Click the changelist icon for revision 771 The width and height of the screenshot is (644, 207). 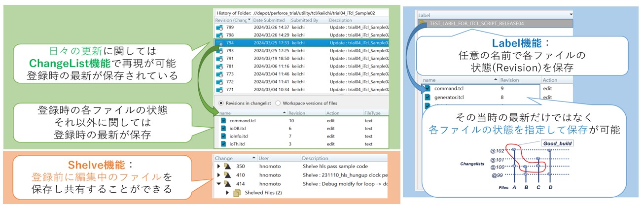point(219,89)
